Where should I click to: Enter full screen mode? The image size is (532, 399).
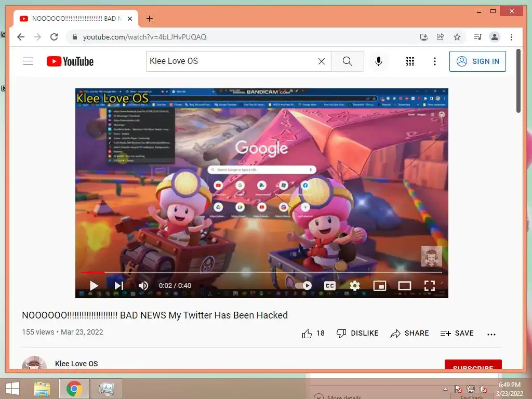430,286
